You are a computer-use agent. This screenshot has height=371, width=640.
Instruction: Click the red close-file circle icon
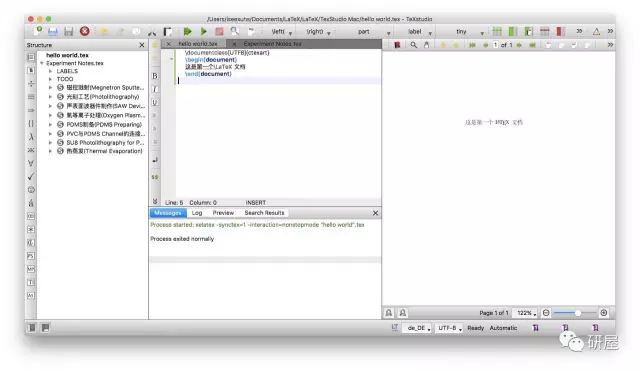click(84, 31)
